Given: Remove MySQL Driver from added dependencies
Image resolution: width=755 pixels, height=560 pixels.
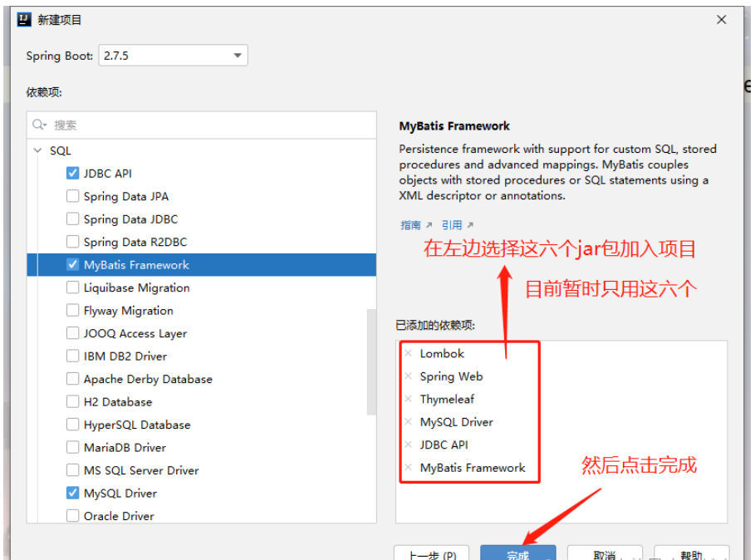Looking at the screenshot, I should coord(409,422).
